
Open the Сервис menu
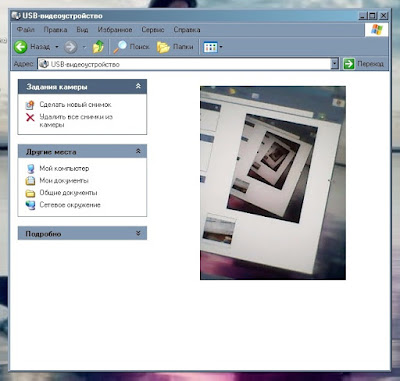(x=153, y=30)
